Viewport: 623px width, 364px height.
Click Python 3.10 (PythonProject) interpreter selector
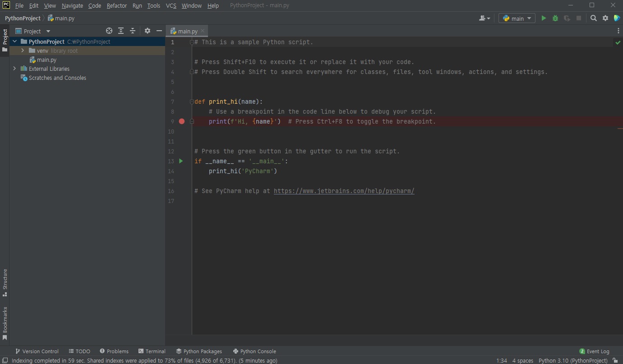(x=573, y=360)
